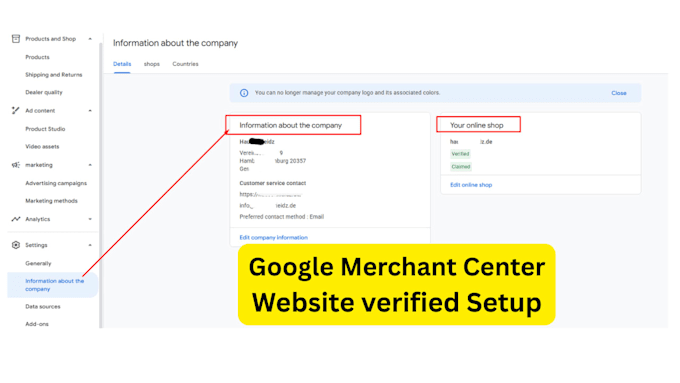The height and width of the screenshot is (383, 680).
Task: Select the Details tab
Action: (x=122, y=64)
